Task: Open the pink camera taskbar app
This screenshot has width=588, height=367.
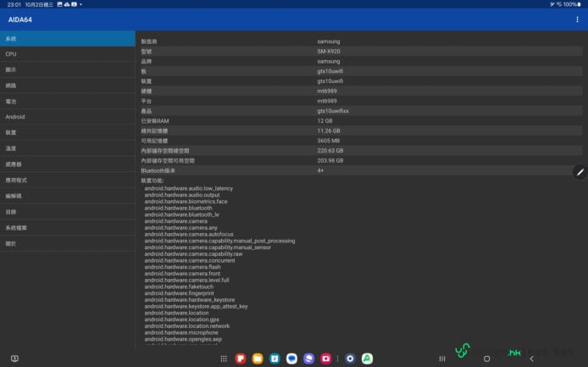Action: [x=326, y=359]
